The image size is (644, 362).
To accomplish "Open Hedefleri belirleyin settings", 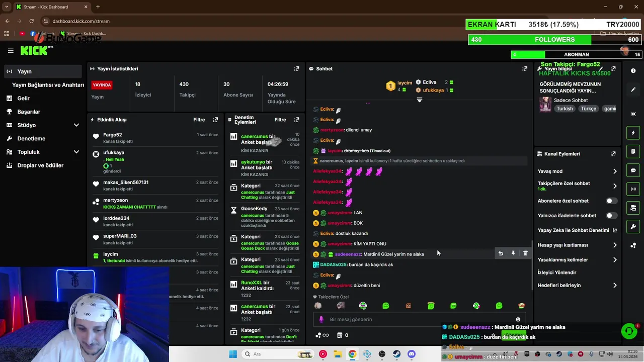I will point(577,285).
